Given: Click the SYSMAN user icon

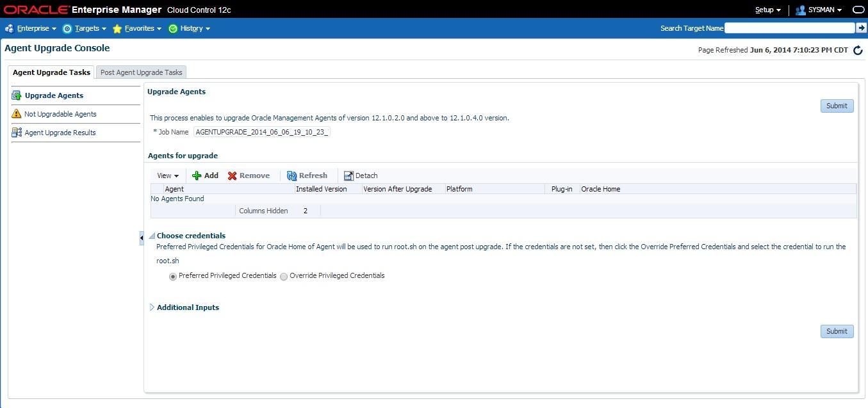Looking at the screenshot, I should pos(800,10).
